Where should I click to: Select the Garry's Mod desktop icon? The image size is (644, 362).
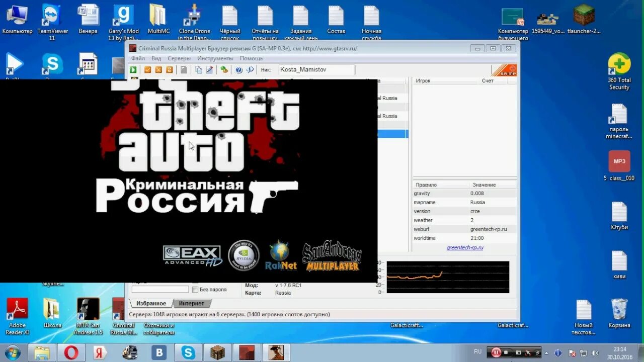[123, 23]
